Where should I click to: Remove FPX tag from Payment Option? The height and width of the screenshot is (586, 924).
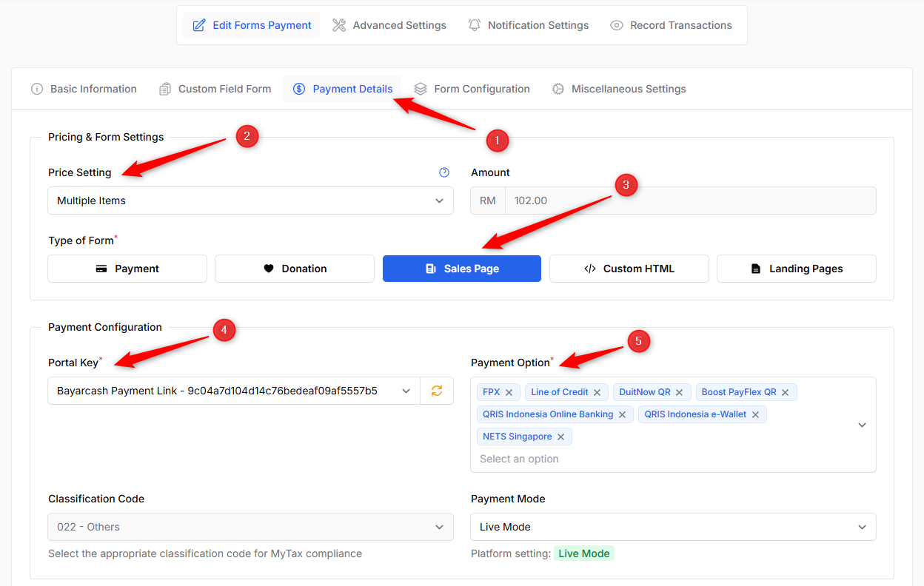click(509, 392)
